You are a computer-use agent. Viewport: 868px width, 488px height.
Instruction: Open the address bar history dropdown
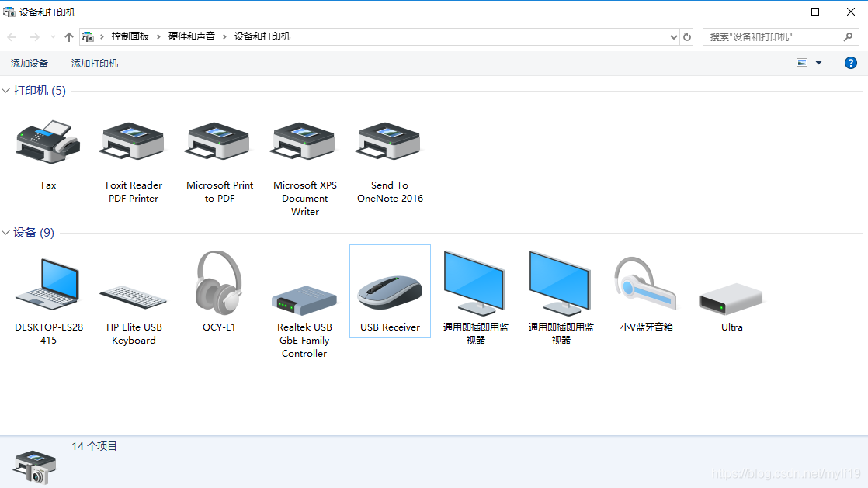click(x=673, y=37)
